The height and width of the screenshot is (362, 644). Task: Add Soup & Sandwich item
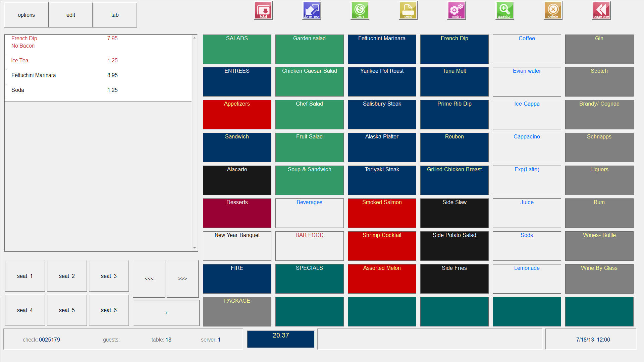(310, 180)
